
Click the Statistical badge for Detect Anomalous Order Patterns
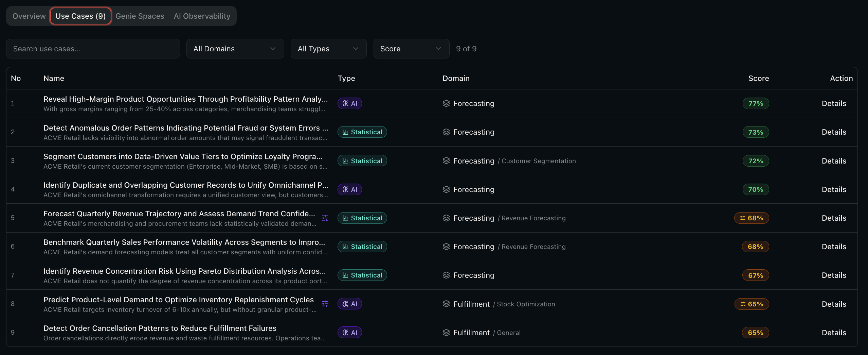[362, 132]
